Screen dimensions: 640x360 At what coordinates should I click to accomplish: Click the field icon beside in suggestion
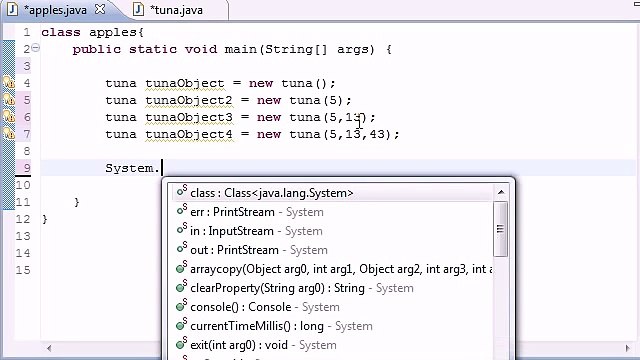(182, 229)
